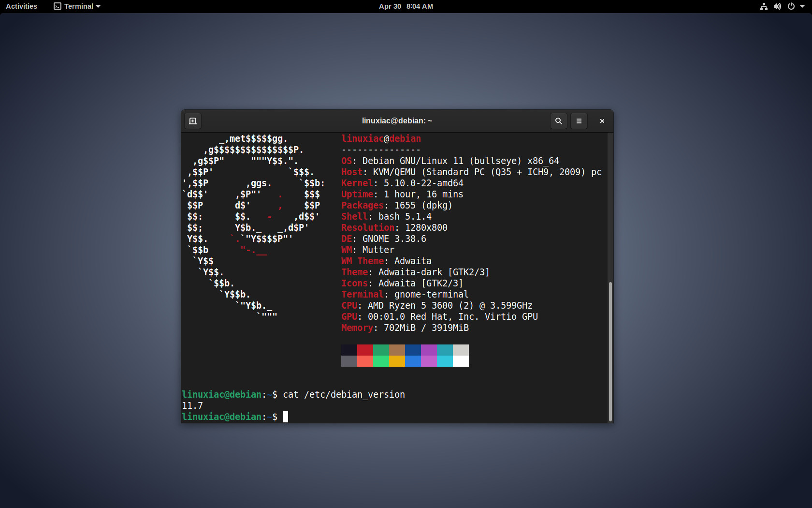
Task: Click the volume speaker icon
Action: pyautogui.click(x=777, y=6)
